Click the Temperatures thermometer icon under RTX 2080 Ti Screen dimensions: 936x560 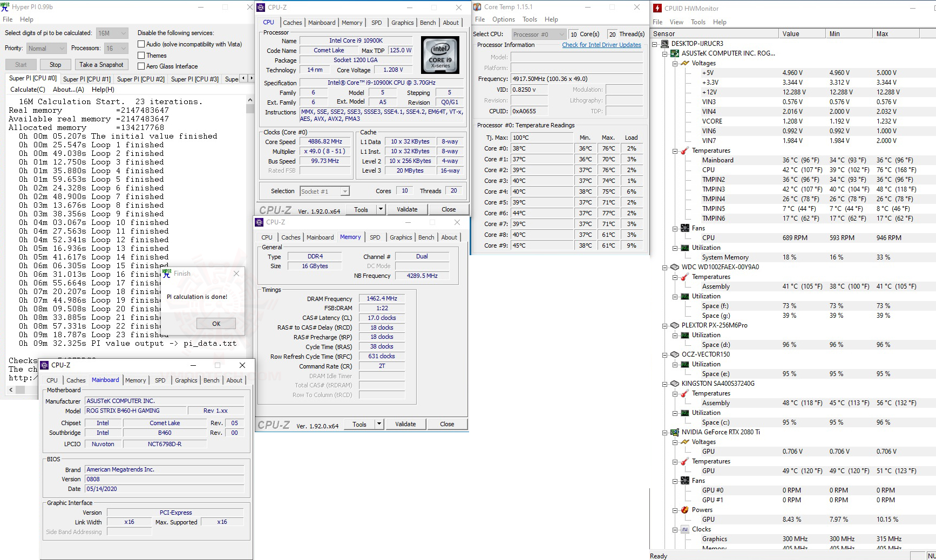point(686,461)
